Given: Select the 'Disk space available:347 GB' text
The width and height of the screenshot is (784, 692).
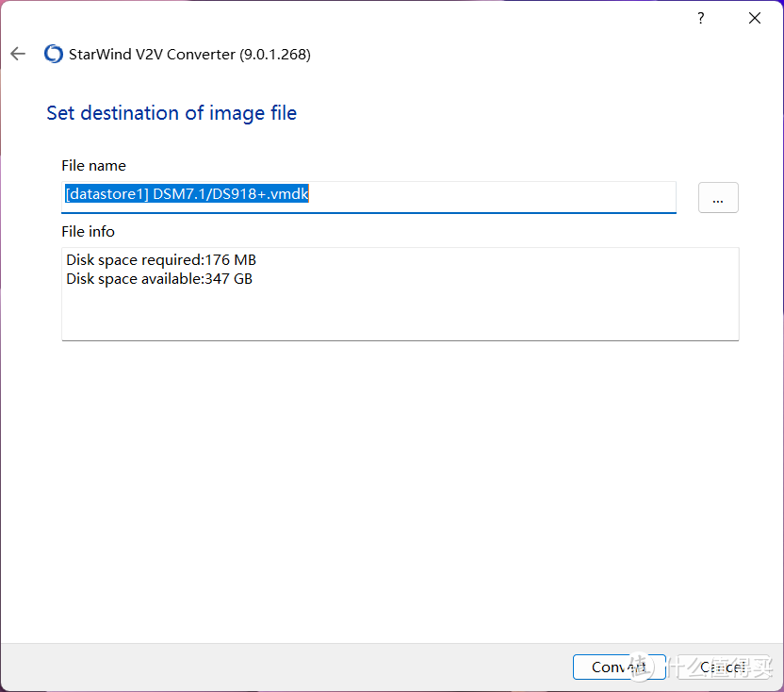Looking at the screenshot, I should (x=159, y=279).
